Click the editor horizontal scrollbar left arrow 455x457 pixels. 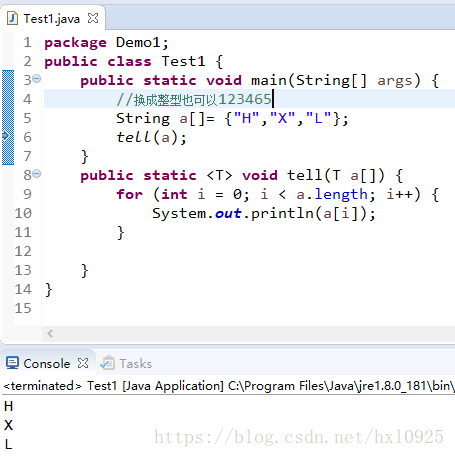[50, 333]
